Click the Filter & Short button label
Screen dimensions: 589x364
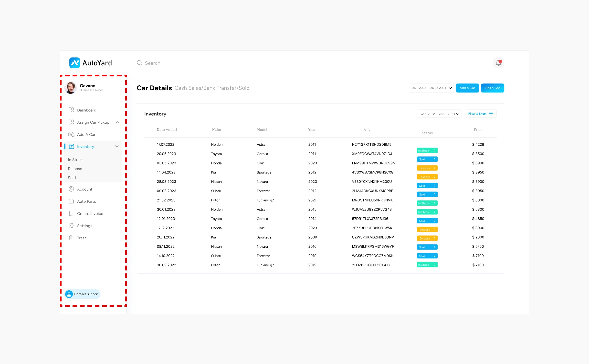click(x=477, y=114)
